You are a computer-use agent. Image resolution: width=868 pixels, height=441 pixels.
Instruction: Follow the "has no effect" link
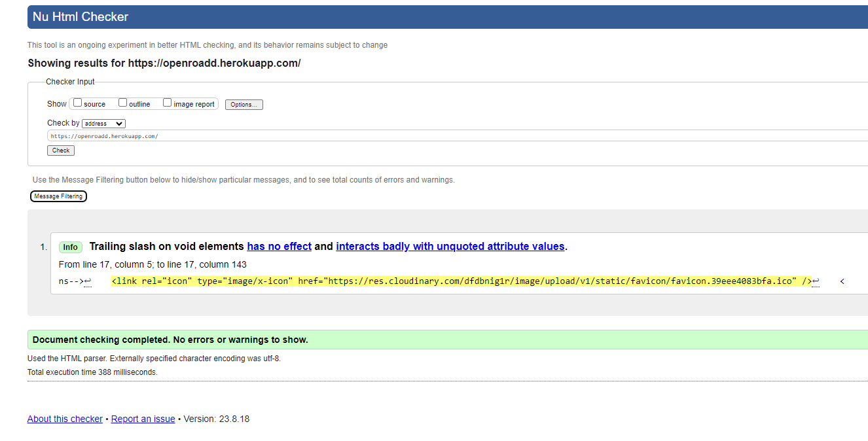(279, 246)
